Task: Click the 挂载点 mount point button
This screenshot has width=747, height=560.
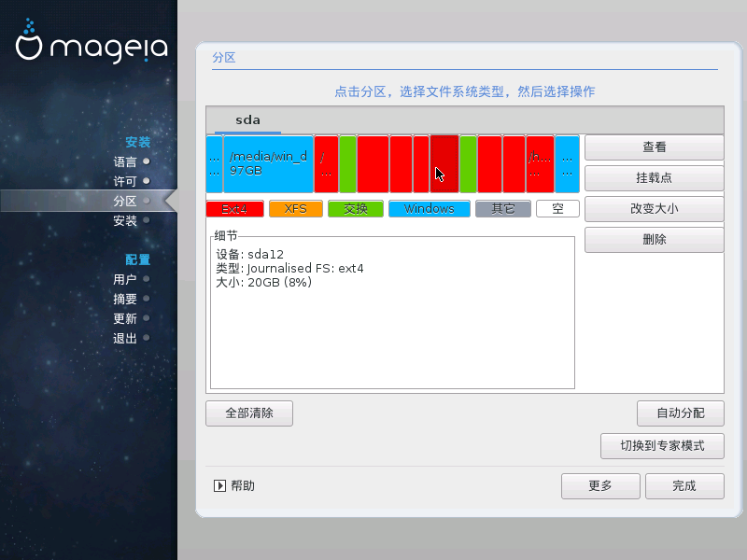Action: point(655,178)
